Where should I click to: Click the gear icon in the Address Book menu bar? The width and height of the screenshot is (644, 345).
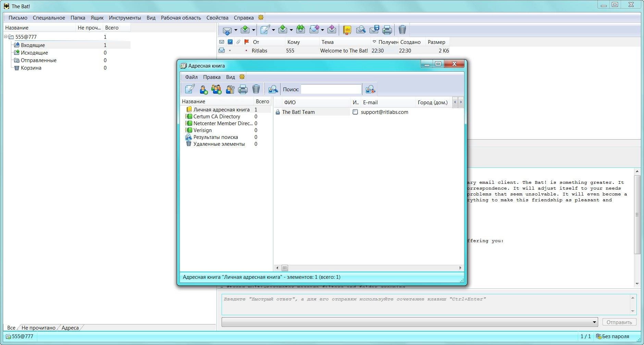coord(242,77)
